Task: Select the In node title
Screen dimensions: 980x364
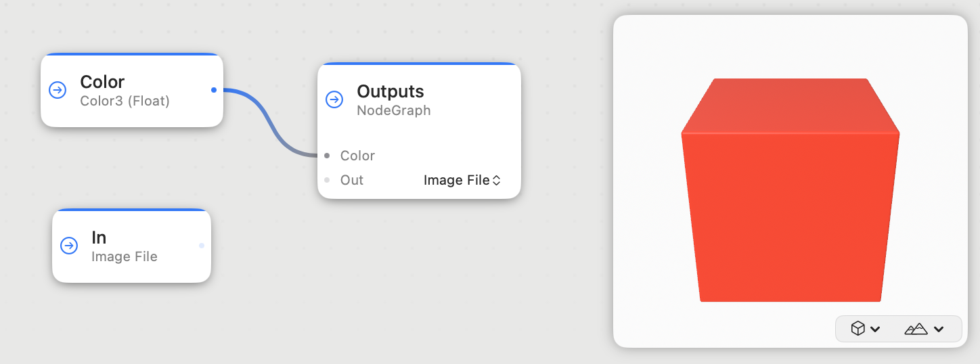Action: coord(99,237)
